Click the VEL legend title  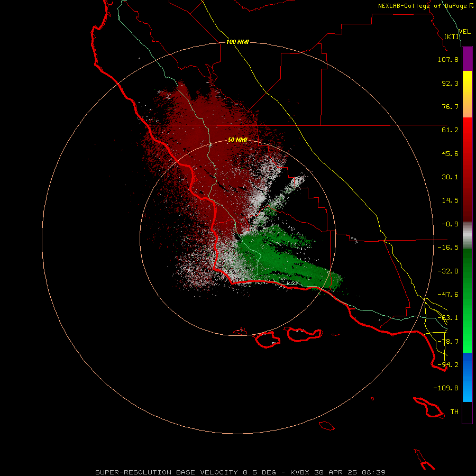coord(464,32)
